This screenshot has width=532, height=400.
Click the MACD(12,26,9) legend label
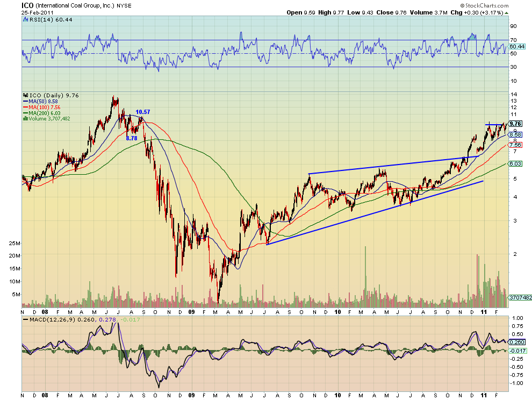(53, 319)
